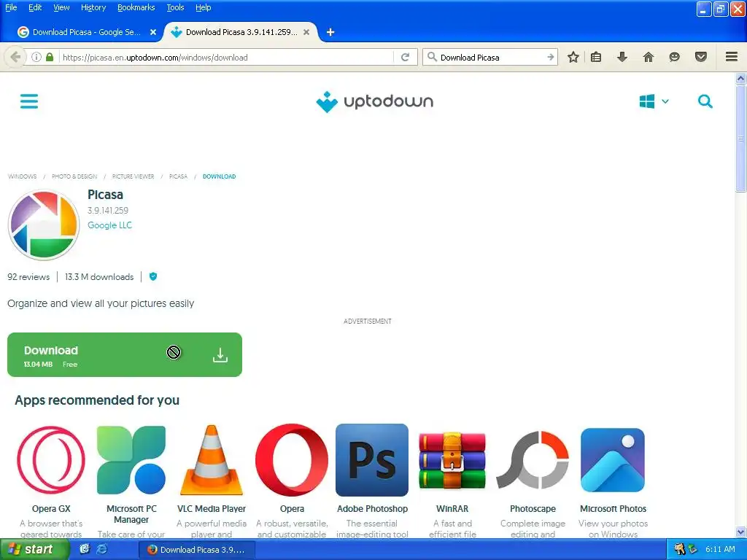Screen dimensions: 747x560
Task: Open the Uptodown hamburger menu
Action: [x=29, y=101]
